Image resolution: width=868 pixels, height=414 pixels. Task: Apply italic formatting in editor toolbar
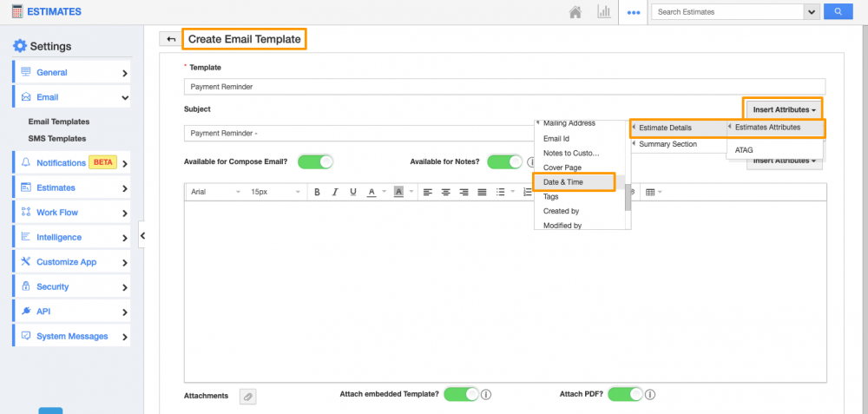(334, 192)
